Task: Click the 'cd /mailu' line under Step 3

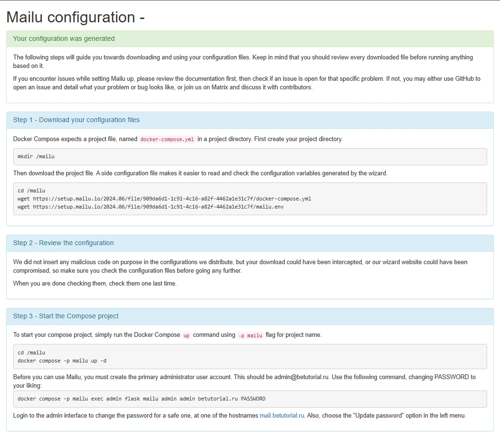Action: click(x=31, y=353)
